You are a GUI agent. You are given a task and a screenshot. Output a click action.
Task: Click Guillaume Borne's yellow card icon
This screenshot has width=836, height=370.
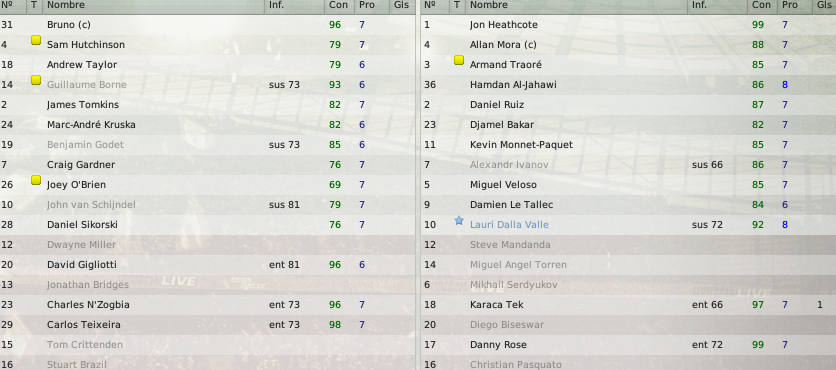36,80
